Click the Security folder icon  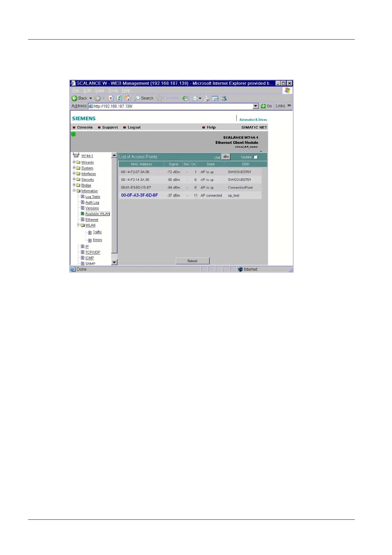[78, 180]
